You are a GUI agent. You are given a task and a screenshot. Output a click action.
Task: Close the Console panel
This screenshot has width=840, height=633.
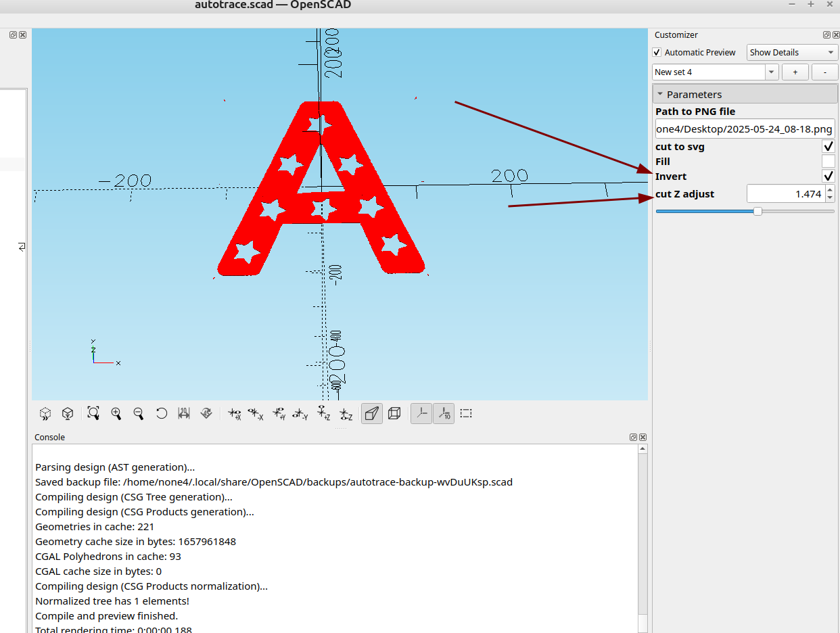[643, 438]
